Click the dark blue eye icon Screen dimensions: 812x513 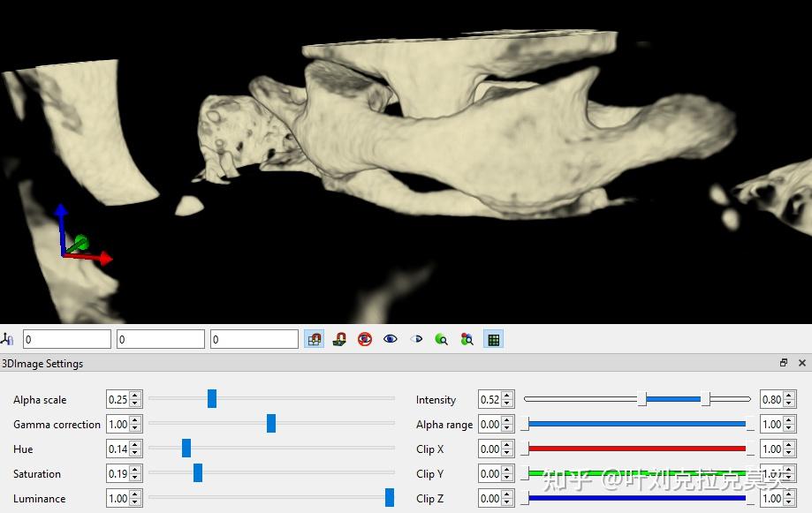391,339
